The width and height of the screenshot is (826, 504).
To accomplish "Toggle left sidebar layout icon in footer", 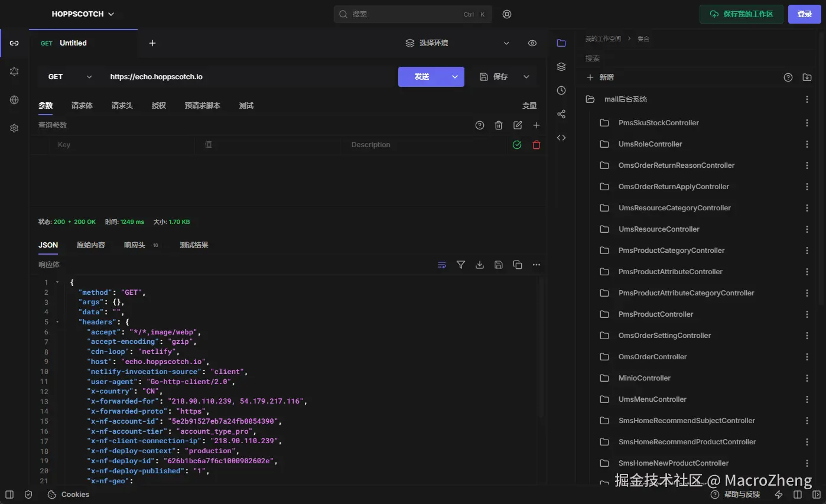I will click(x=9, y=495).
